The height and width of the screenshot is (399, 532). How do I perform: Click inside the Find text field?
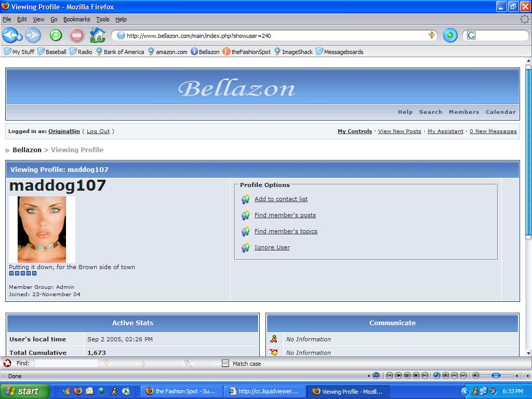[x=66, y=364]
